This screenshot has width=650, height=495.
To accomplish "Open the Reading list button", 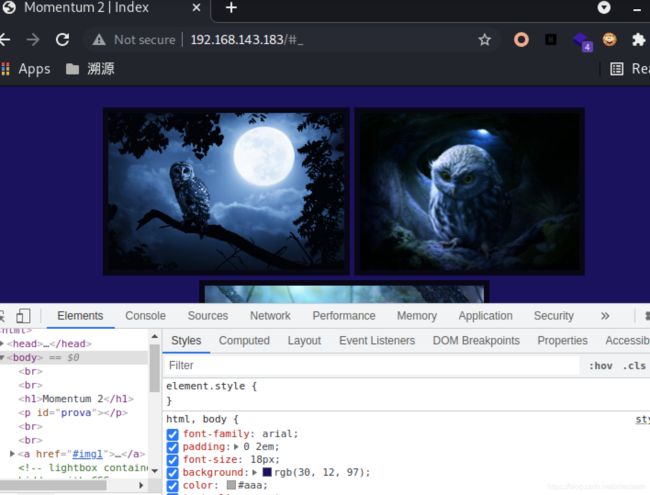I will 629,69.
